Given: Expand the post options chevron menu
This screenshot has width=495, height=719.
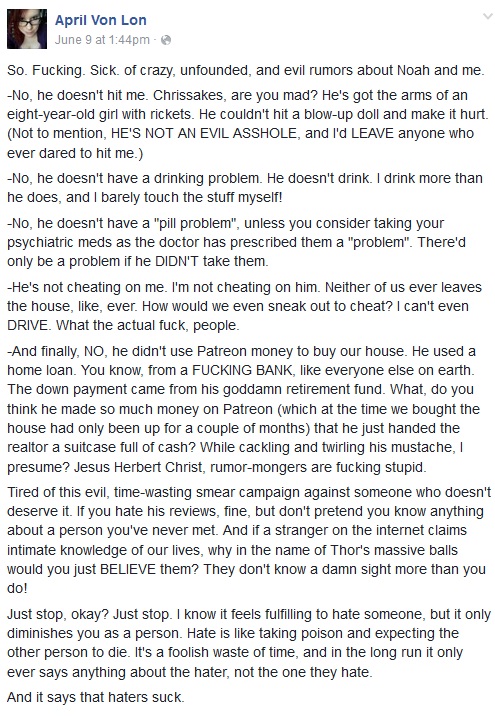Looking at the screenshot, I should tap(487, 17).
